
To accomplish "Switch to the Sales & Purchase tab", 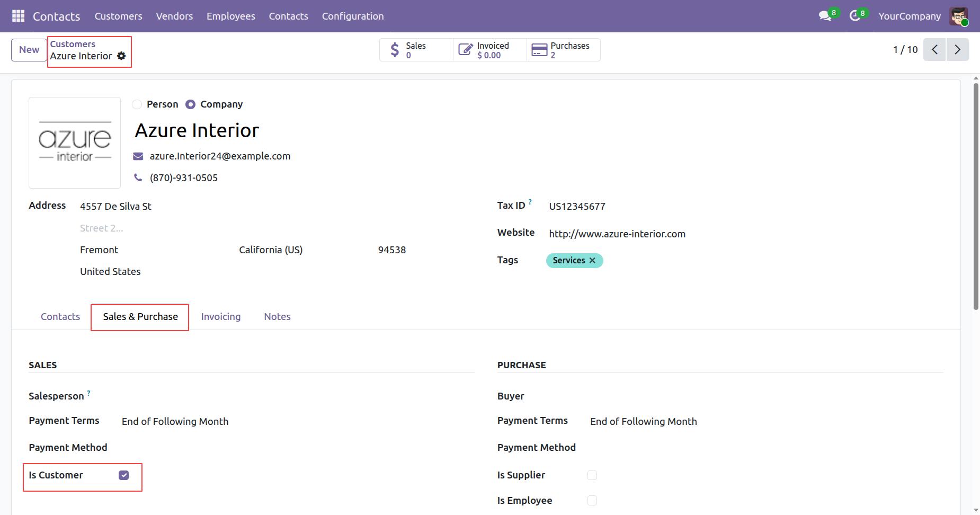I will [x=140, y=317].
